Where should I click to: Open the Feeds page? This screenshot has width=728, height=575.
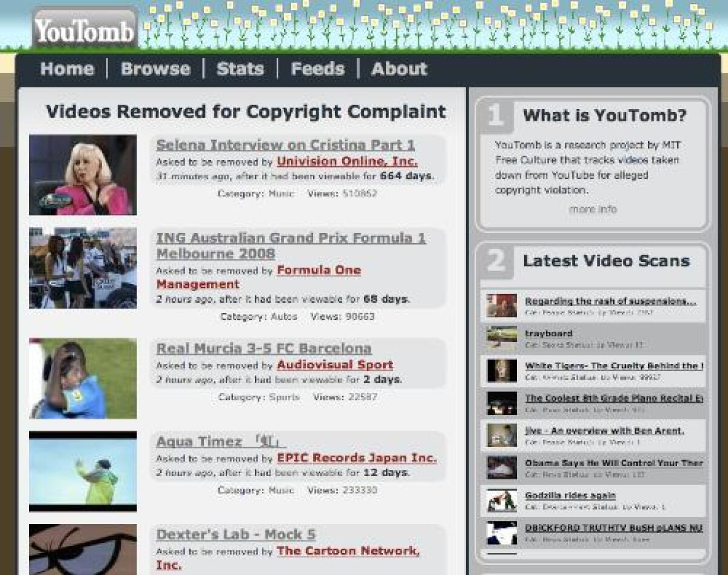317,69
